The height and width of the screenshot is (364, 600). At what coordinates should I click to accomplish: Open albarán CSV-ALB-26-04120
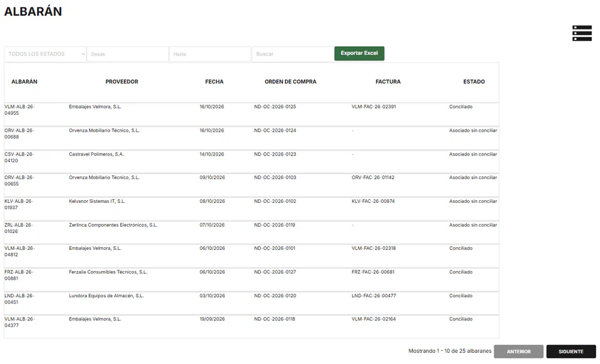(x=19, y=157)
